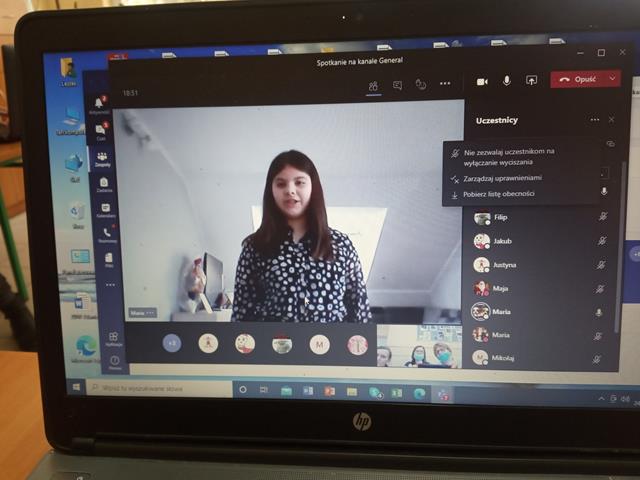
Task: Click the +3 additional participants avatar
Action: tap(173, 343)
